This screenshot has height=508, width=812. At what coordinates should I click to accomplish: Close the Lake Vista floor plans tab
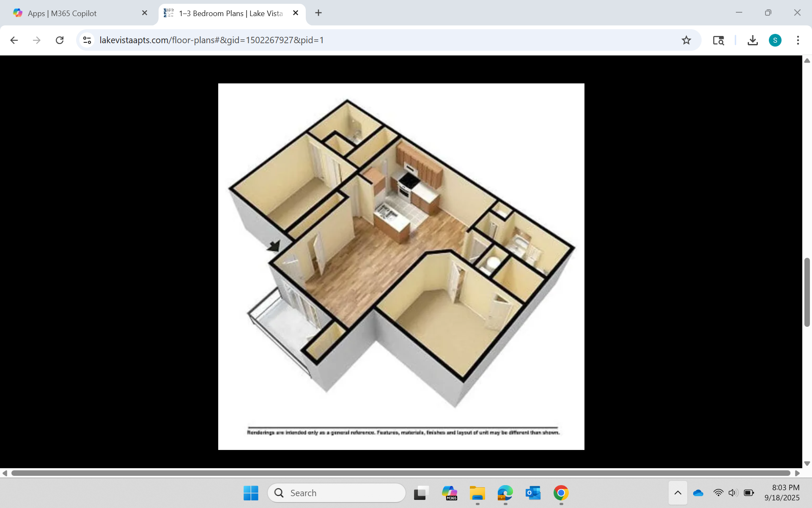click(x=296, y=13)
